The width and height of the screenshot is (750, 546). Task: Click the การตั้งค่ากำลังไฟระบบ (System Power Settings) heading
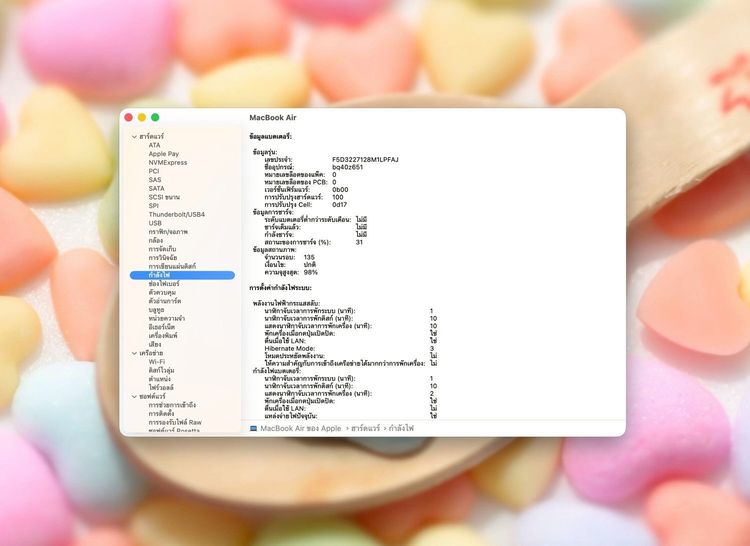click(280, 288)
